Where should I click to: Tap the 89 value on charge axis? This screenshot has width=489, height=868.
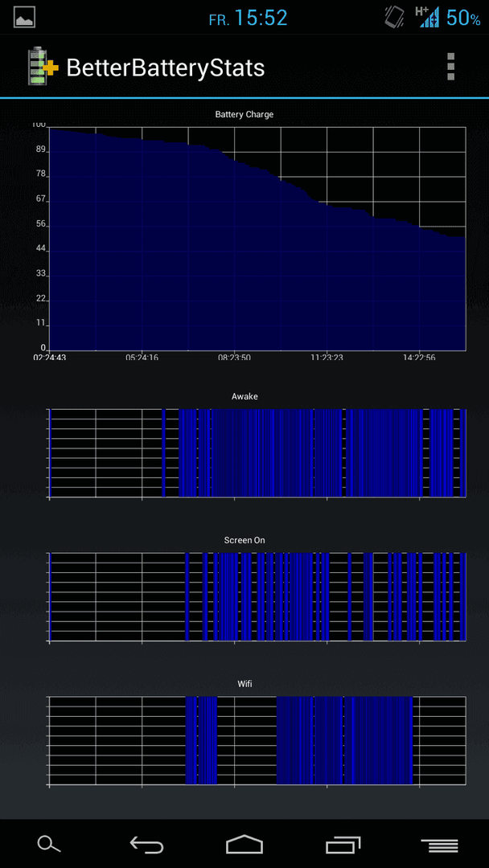pos(41,150)
